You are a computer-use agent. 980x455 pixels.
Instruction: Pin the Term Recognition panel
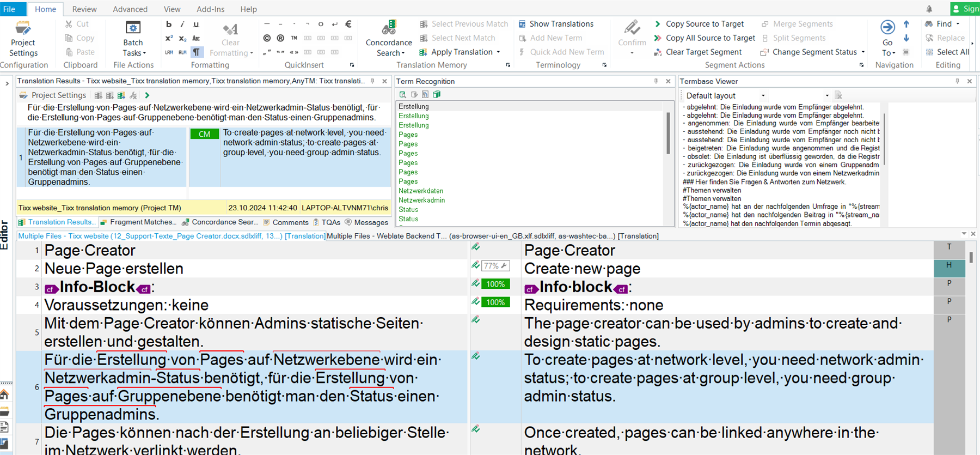click(656, 81)
